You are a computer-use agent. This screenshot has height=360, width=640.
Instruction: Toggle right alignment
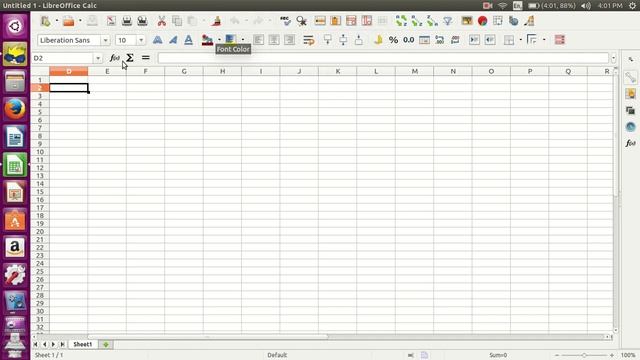coord(289,40)
